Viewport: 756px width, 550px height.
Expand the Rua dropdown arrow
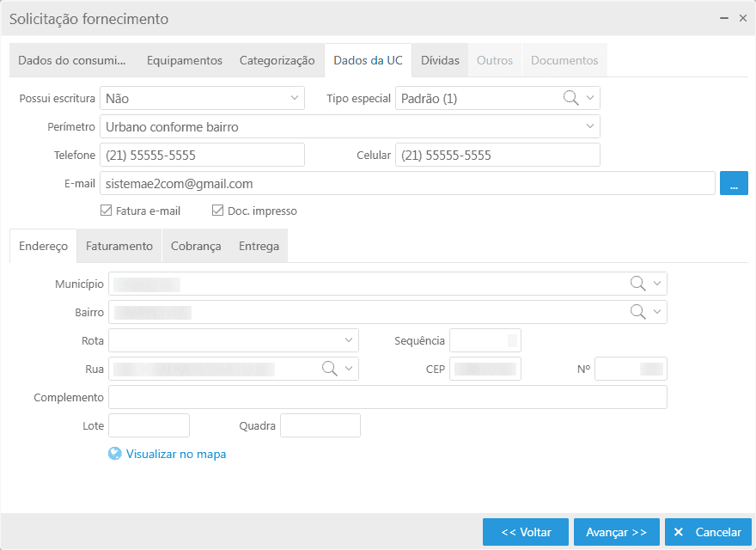pyautogui.click(x=349, y=369)
